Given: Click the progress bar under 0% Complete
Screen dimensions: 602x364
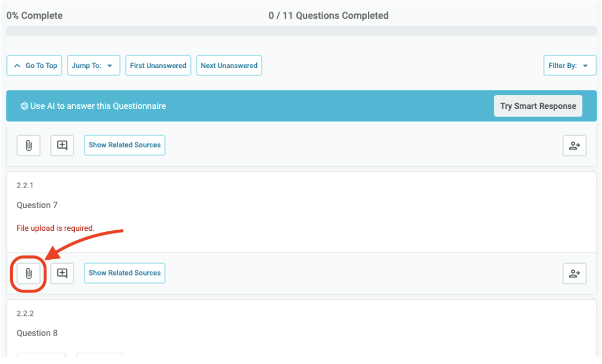Looking at the screenshot, I should pyautogui.click(x=302, y=31).
